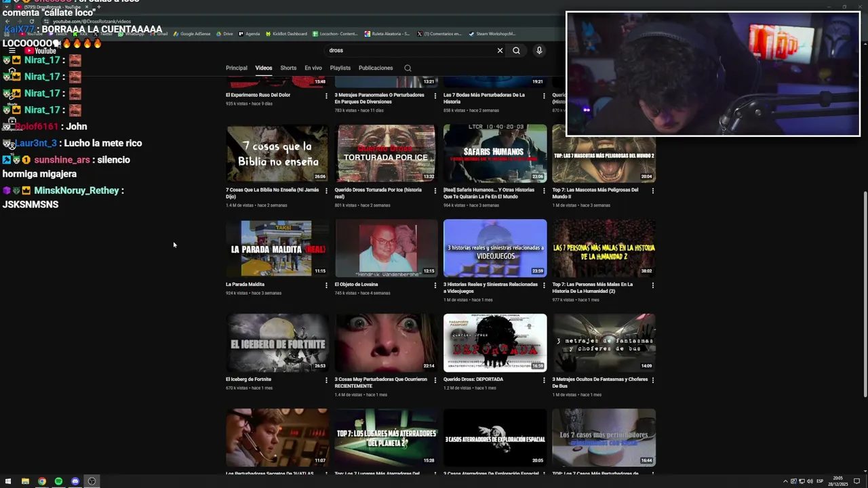Play 'Safaris Humanos' thumbnail
868x488 pixels.
[495, 153]
